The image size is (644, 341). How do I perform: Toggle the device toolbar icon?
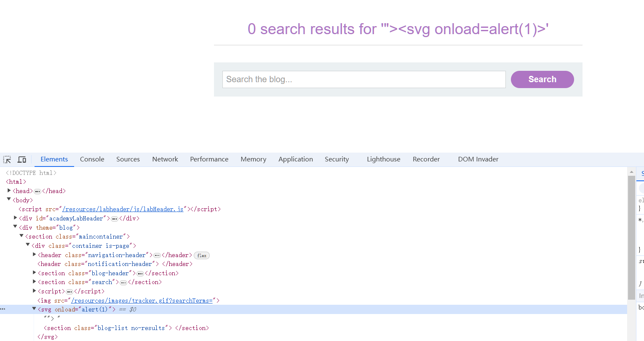tap(22, 159)
